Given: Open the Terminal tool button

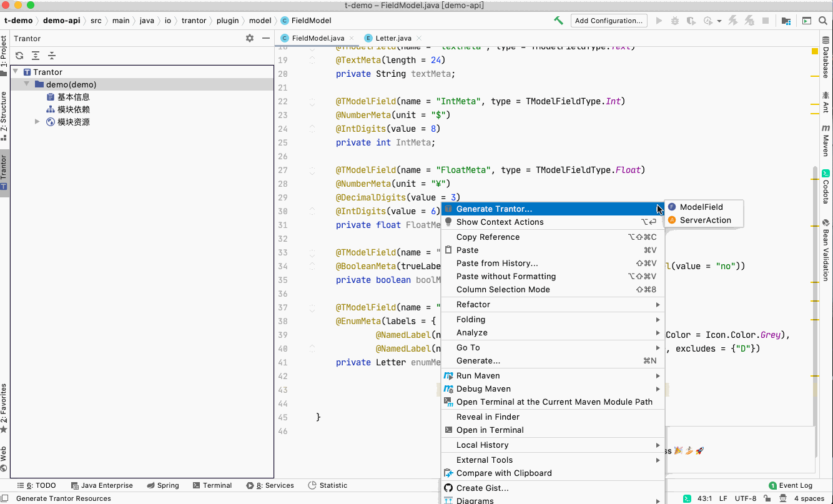Looking at the screenshot, I should (212, 485).
